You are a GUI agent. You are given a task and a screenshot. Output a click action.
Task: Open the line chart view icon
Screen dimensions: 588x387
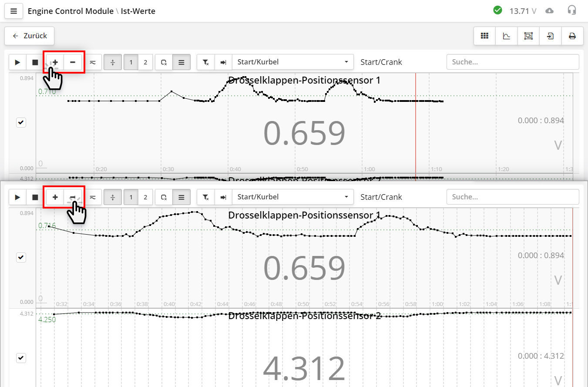click(x=507, y=36)
